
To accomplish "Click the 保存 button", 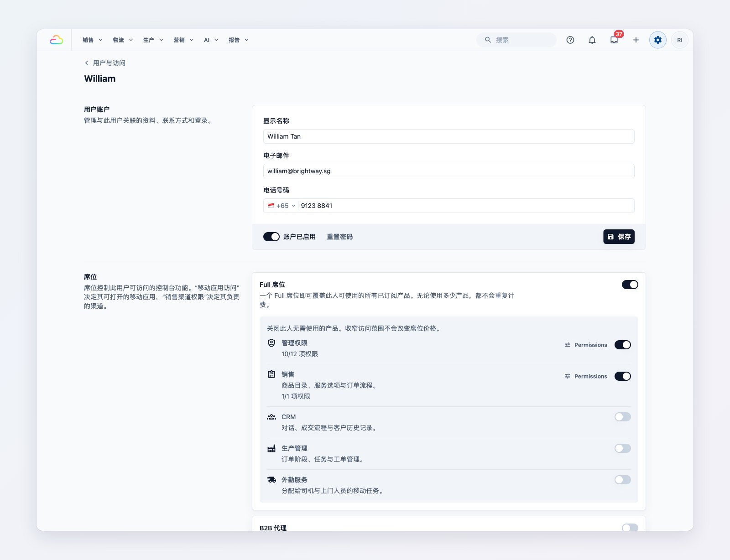I will 619,237.
